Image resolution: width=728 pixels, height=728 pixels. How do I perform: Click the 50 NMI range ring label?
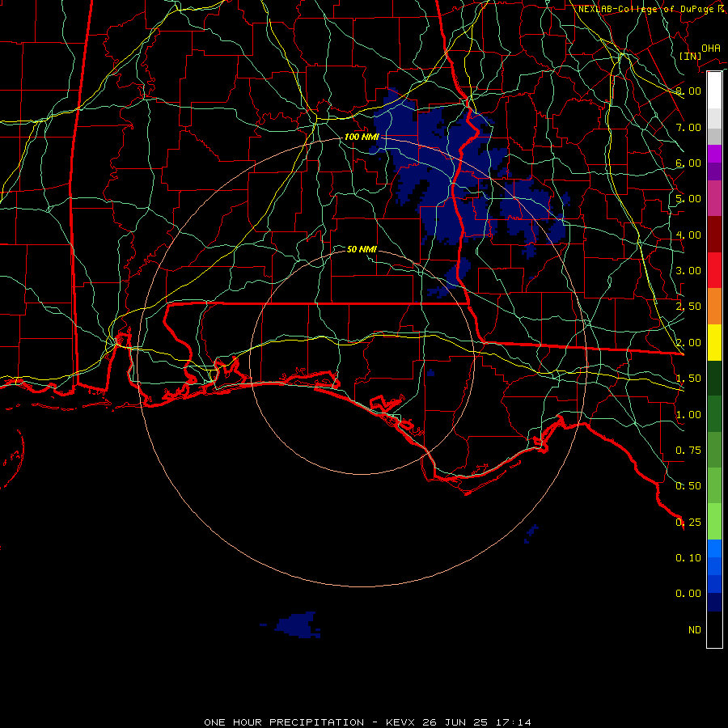coord(362,249)
